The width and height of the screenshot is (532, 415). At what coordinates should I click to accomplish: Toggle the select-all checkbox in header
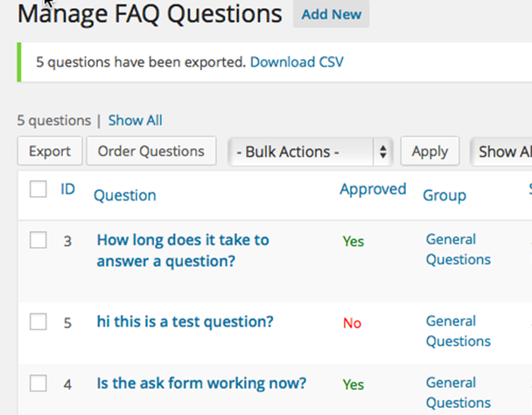click(x=38, y=189)
